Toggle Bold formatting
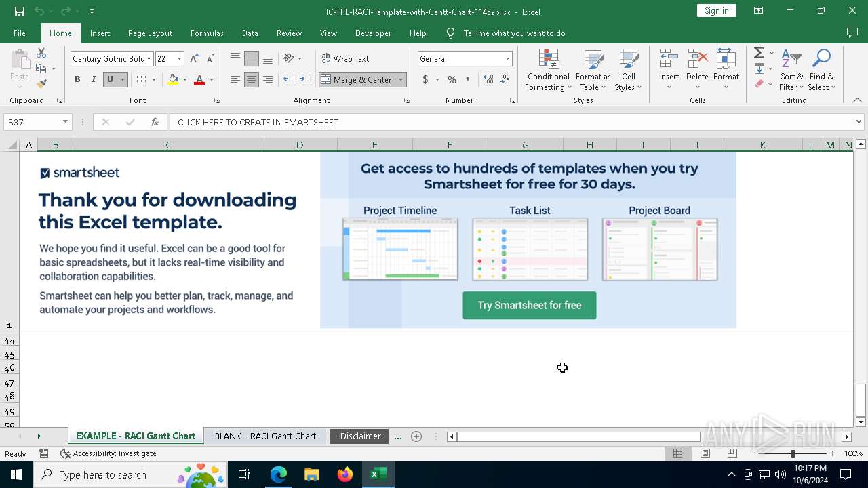Screen dimensions: 868x488 click(77, 79)
